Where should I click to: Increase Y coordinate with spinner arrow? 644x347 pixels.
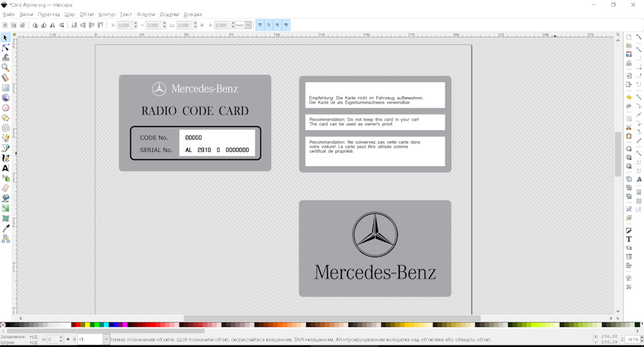[165, 23]
